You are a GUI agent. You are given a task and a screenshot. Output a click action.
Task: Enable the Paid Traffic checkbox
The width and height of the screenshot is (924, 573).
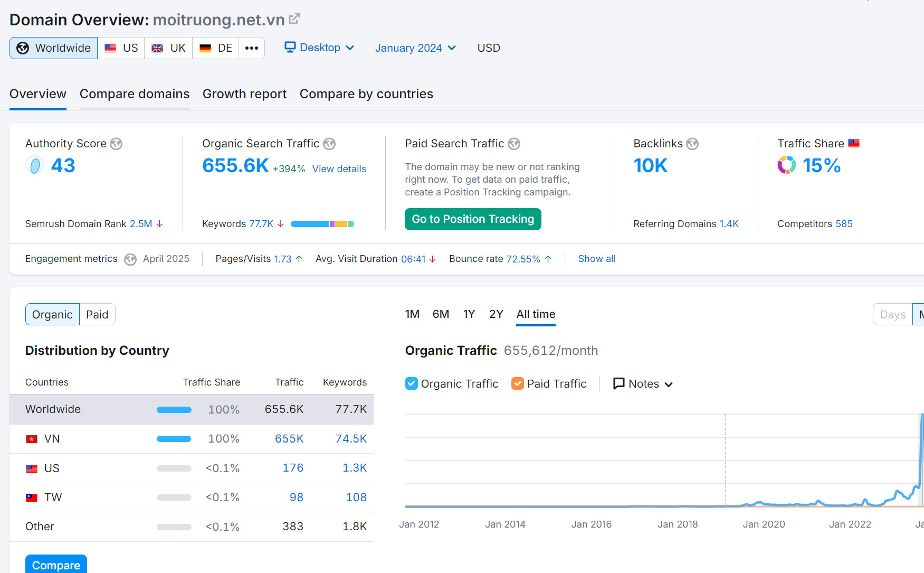(x=517, y=383)
